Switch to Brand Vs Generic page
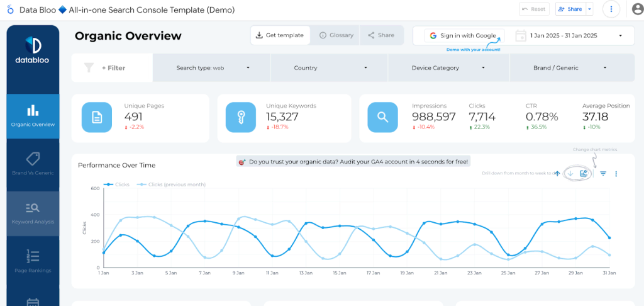Image resolution: width=644 pixels, height=306 pixels. tap(33, 163)
